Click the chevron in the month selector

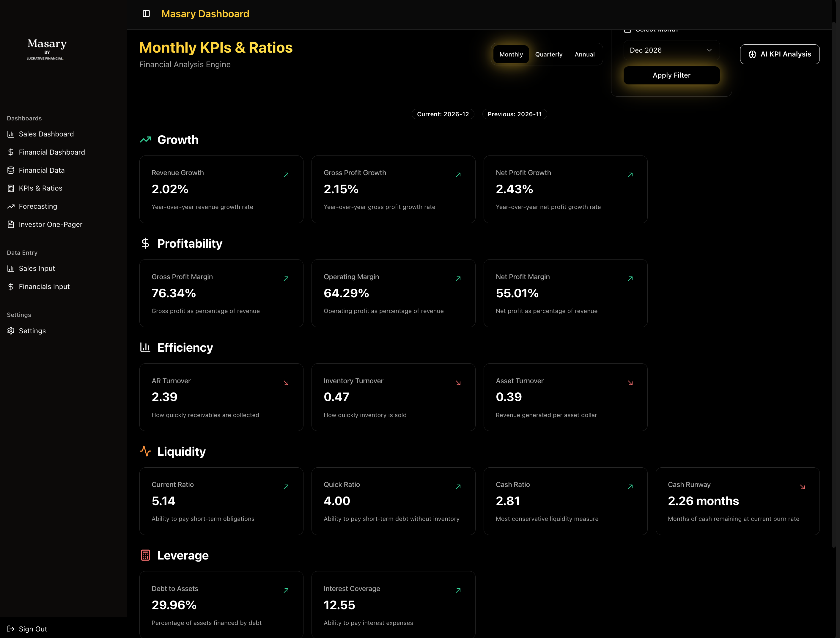click(x=709, y=50)
